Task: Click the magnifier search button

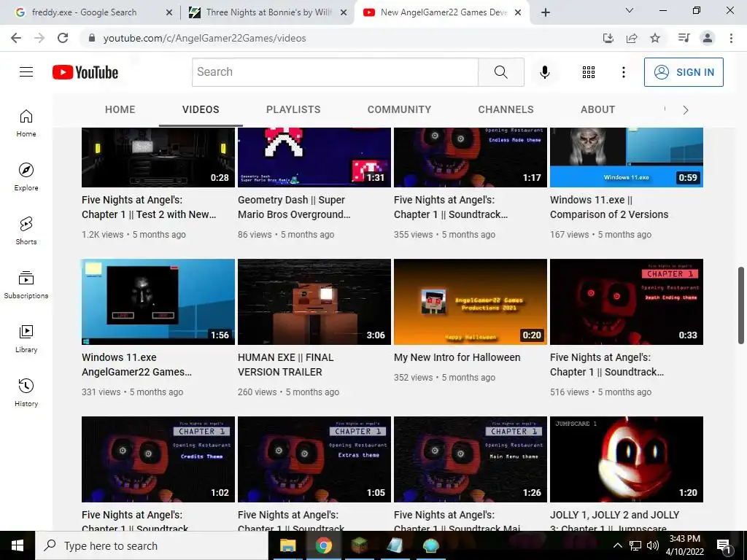Action: coord(500,72)
